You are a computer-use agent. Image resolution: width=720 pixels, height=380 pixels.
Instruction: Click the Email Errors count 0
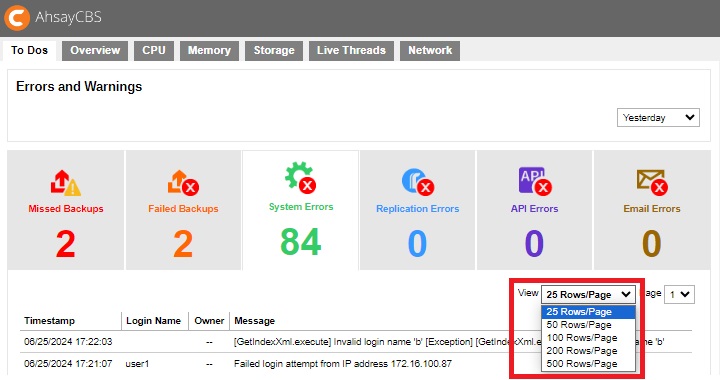pos(652,244)
